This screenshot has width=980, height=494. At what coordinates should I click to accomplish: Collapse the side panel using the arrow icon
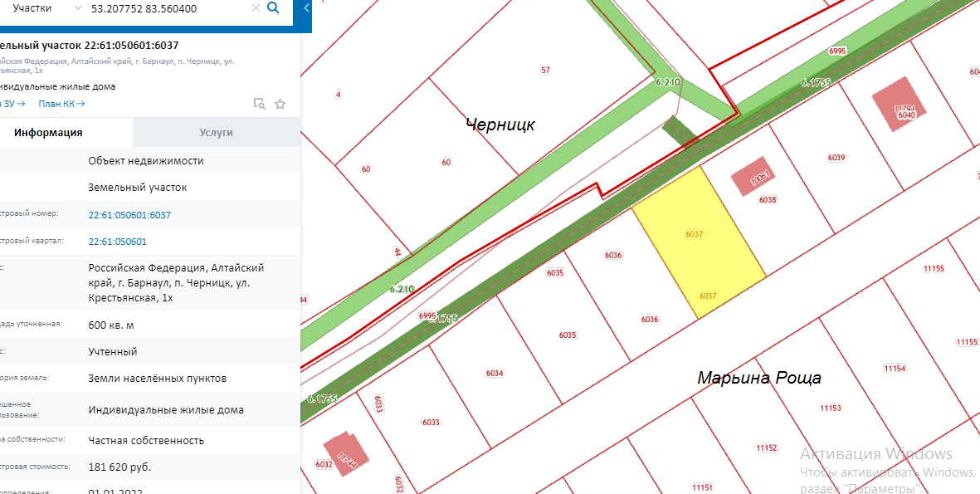pyautogui.click(x=306, y=8)
